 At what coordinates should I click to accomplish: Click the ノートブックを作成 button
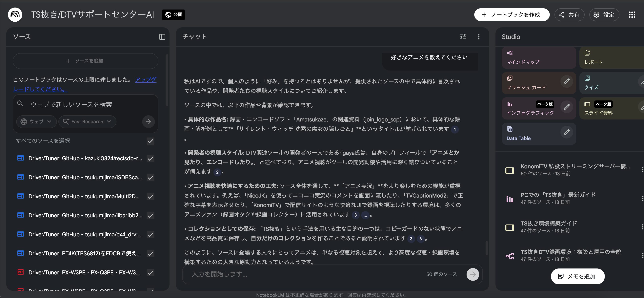(x=512, y=15)
